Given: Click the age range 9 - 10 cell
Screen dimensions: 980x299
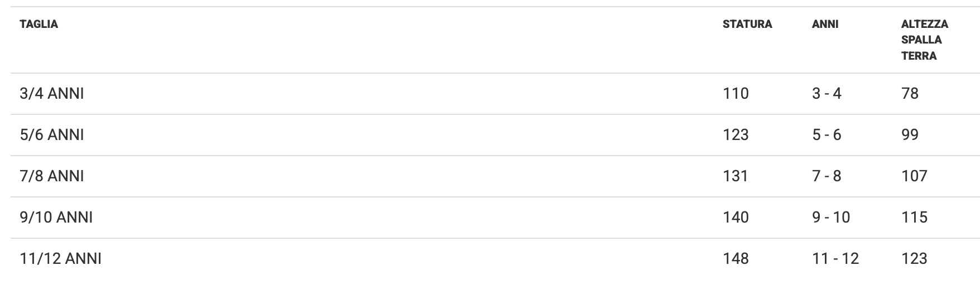Looking at the screenshot, I should pos(830,217).
